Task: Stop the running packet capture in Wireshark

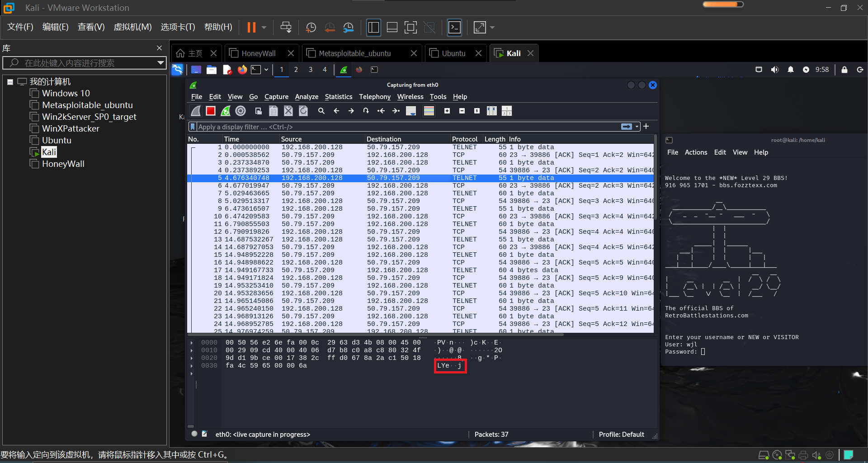Action: coord(211,111)
